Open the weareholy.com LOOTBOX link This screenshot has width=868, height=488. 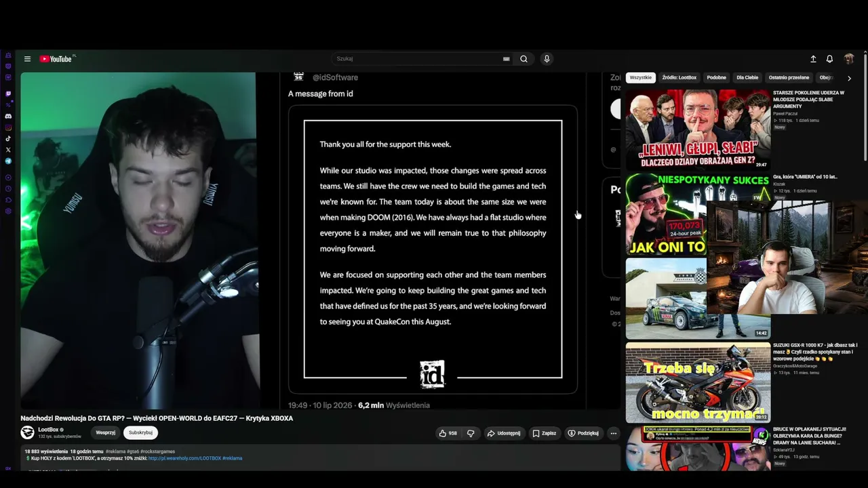tap(185, 458)
